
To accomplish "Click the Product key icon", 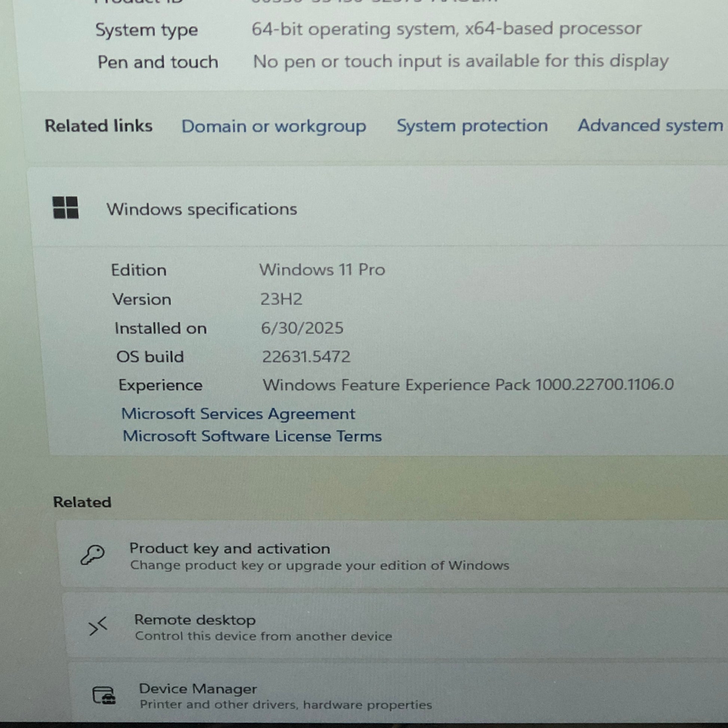I will [x=92, y=555].
